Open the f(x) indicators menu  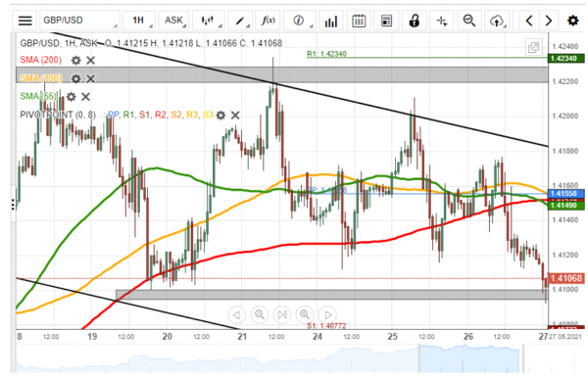pos(268,21)
